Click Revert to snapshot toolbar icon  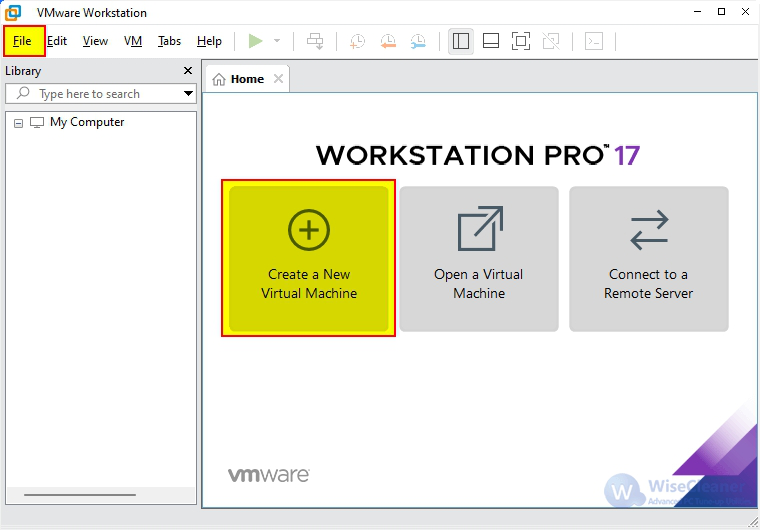[388, 41]
